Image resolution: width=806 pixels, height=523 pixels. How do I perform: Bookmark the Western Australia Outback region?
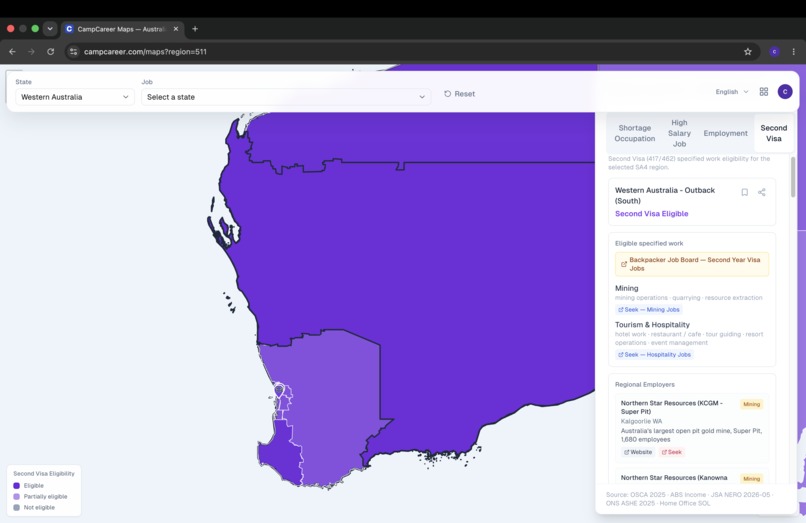(744, 192)
